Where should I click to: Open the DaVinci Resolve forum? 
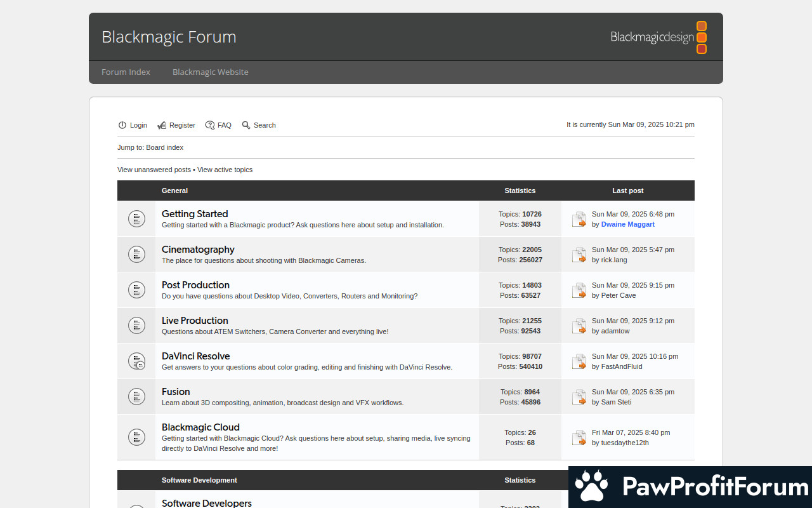coord(195,356)
